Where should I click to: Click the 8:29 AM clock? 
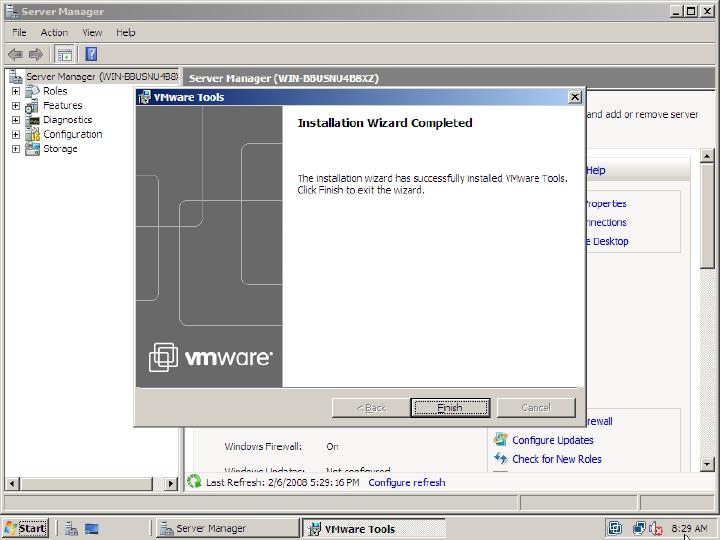689,529
